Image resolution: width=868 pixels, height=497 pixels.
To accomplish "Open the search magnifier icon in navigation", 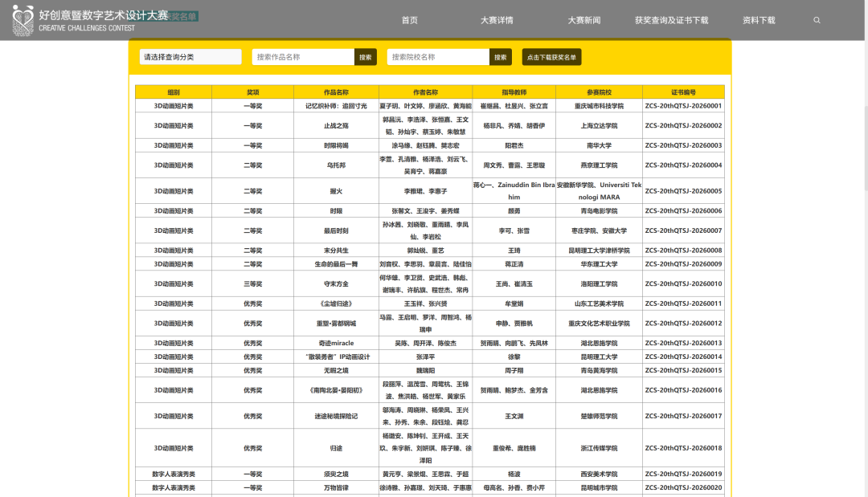I will pos(817,20).
